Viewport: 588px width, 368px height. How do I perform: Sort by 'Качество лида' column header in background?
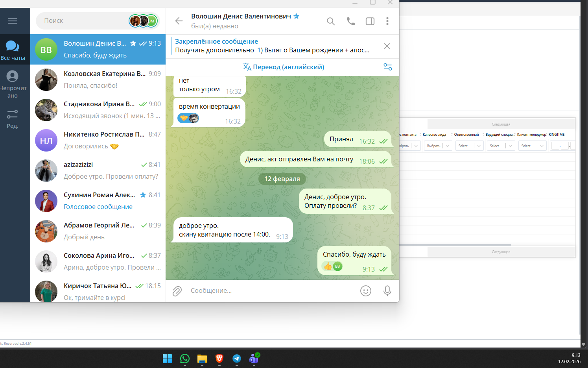[x=434, y=135]
